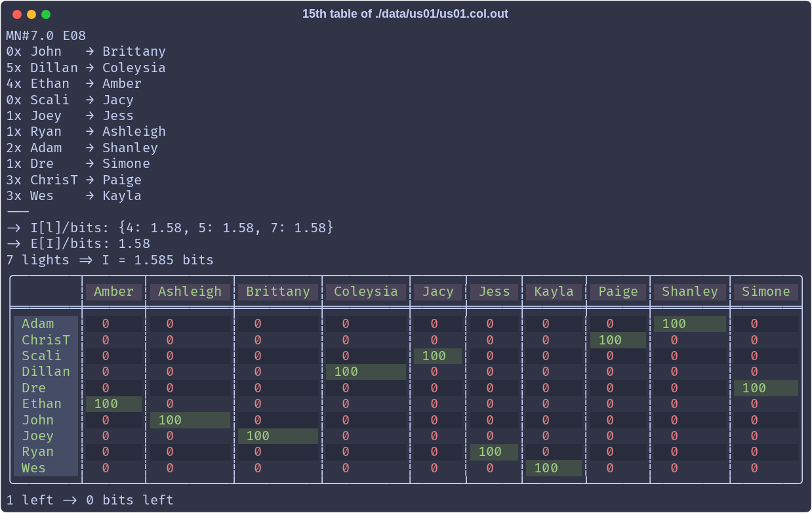The height and width of the screenshot is (513, 812).
Task: Click the Jacy column header
Action: click(438, 292)
